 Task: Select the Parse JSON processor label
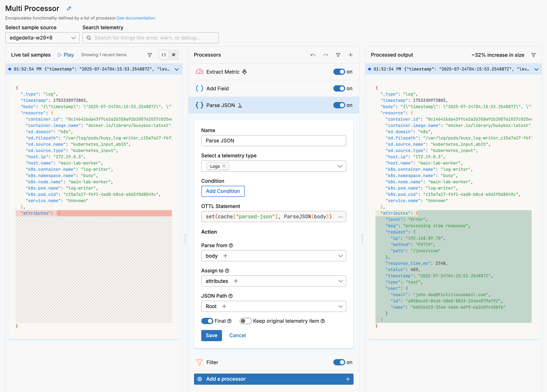click(x=221, y=105)
